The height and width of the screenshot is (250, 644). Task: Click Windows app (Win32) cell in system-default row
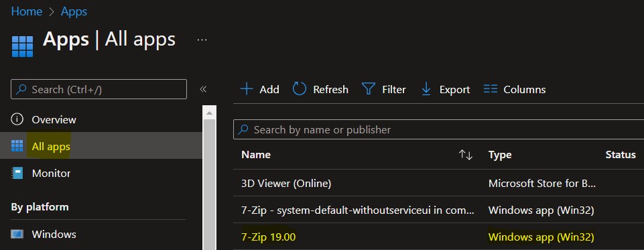pos(541,210)
